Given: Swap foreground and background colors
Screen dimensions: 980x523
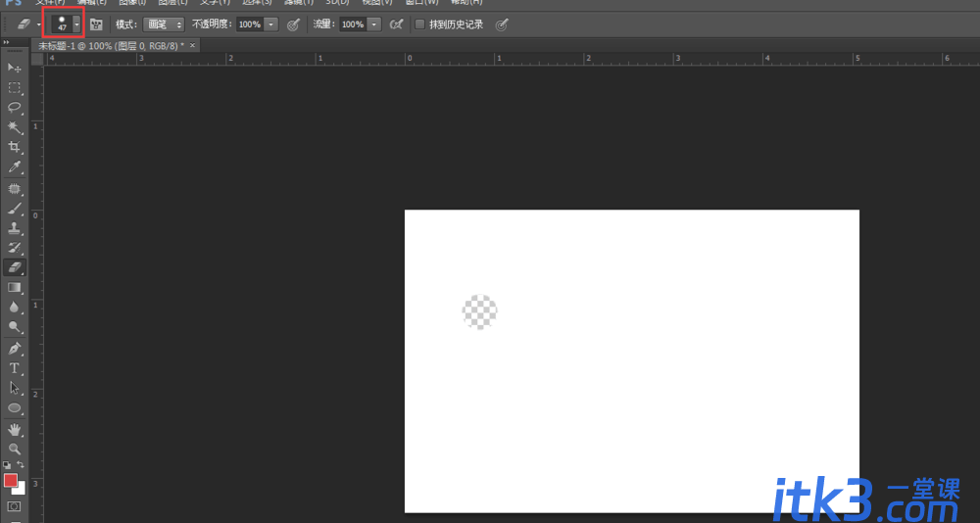Looking at the screenshot, I should [21, 465].
